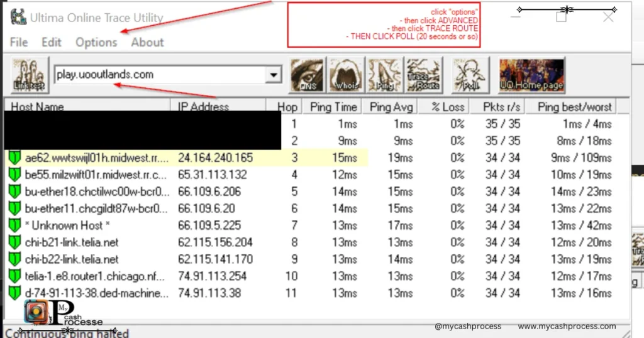
Task: Click shield icon for chi-b21-link.telia.net row
Action: (15, 242)
